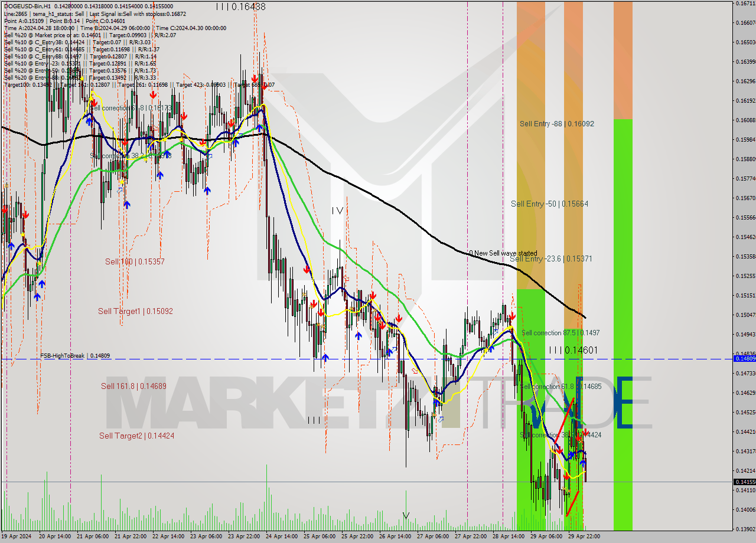The height and width of the screenshot is (543, 756).
Task: Click the 0.14943 price axis value
Action: pyautogui.click(x=745, y=334)
